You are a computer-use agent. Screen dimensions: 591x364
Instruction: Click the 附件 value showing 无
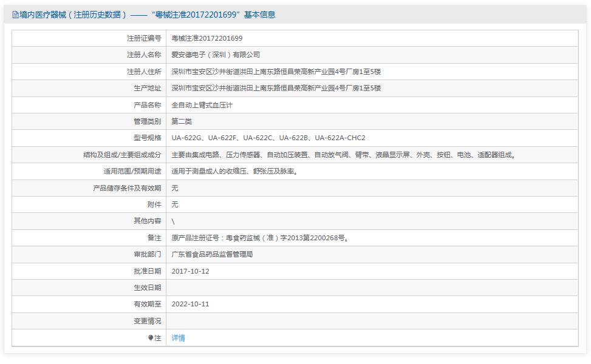(174, 204)
